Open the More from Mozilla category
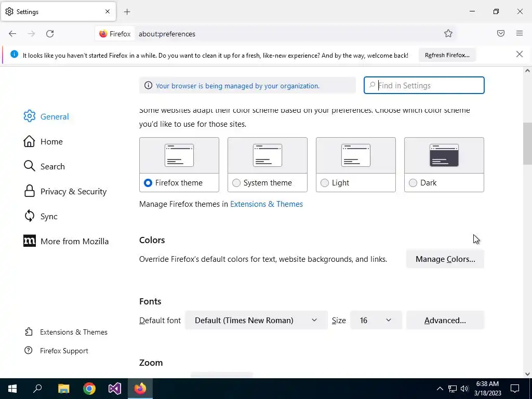 tap(74, 241)
